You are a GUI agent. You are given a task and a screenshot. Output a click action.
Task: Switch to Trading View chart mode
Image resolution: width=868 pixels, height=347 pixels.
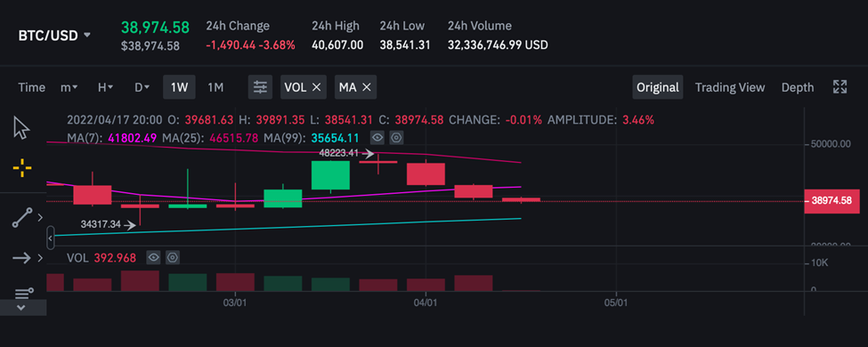730,87
